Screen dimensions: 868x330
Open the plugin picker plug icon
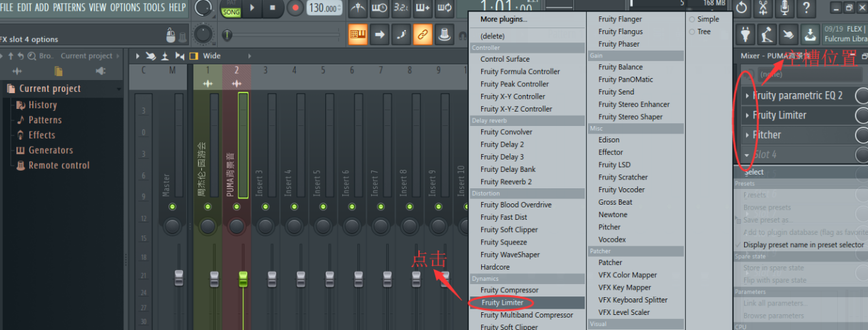744,34
